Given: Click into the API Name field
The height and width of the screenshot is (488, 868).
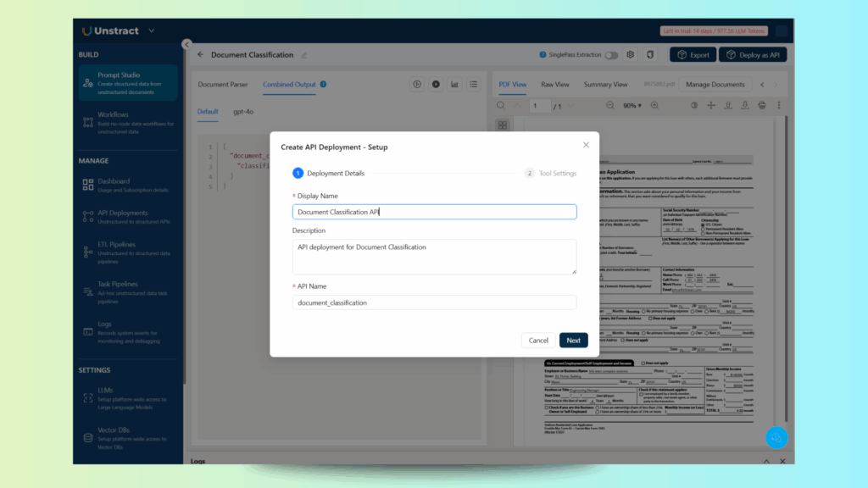Looking at the screenshot, I should (x=434, y=302).
